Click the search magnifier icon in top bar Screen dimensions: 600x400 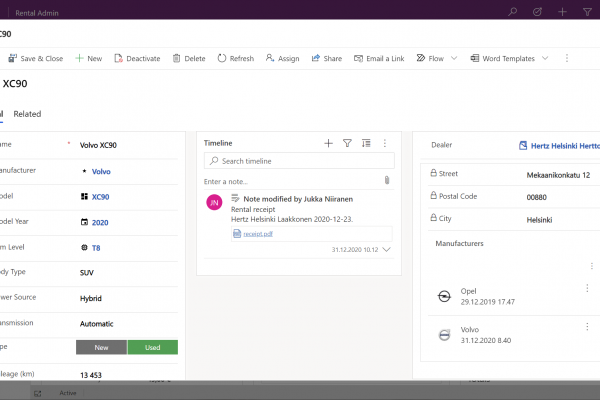click(512, 12)
